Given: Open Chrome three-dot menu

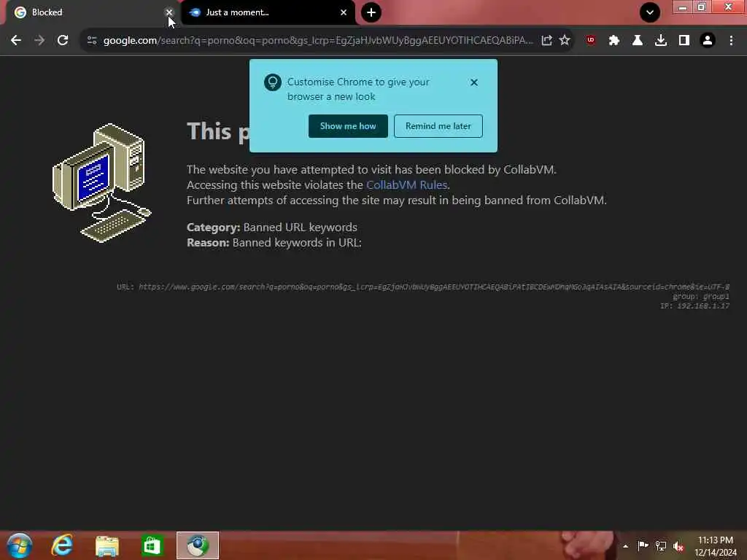Looking at the screenshot, I should pyautogui.click(x=731, y=41).
